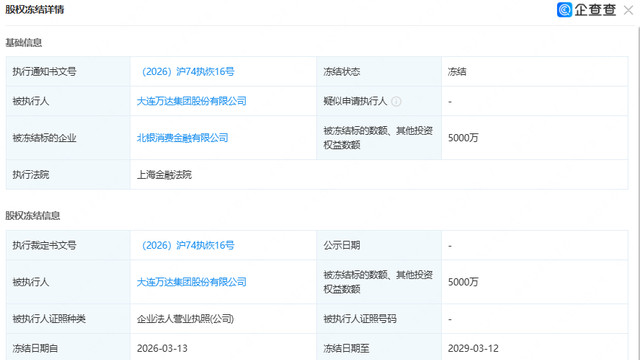The height and width of the screenshot is (360, 640).
Task: Click 5000万 value in 基础信息 table
Action: (463, 138)
